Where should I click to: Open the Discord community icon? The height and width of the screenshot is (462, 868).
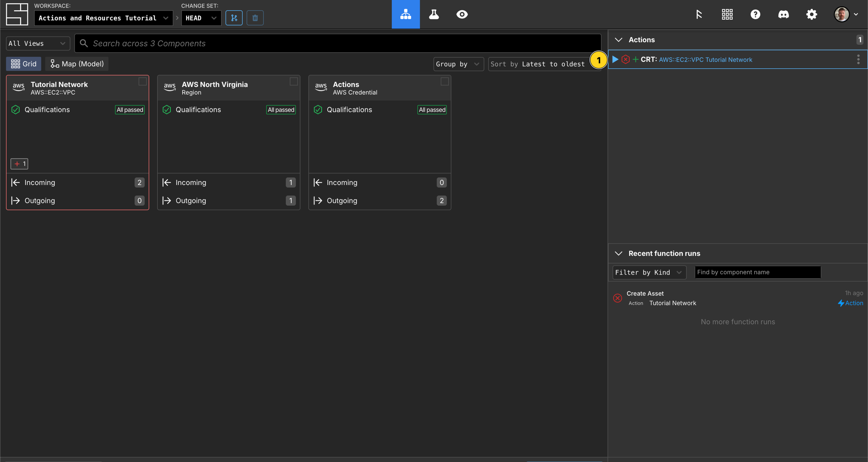[784, 14]
